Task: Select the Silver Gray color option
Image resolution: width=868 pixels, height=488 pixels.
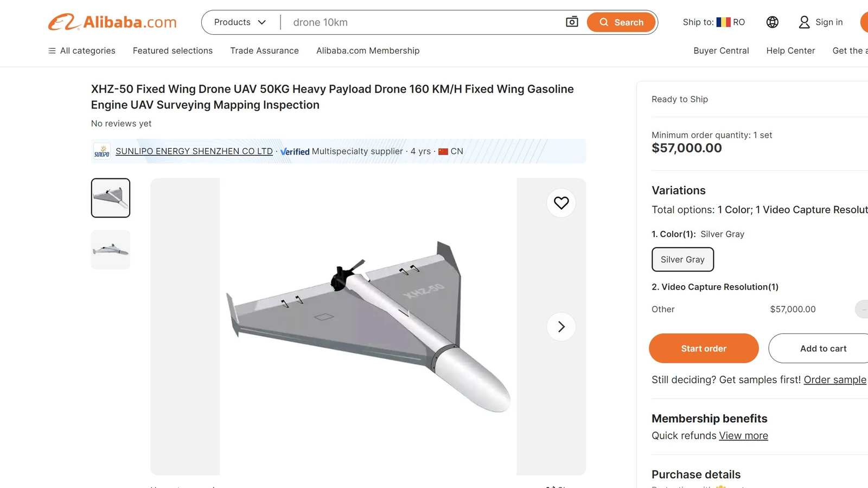Action: click(x=682, y=260)
